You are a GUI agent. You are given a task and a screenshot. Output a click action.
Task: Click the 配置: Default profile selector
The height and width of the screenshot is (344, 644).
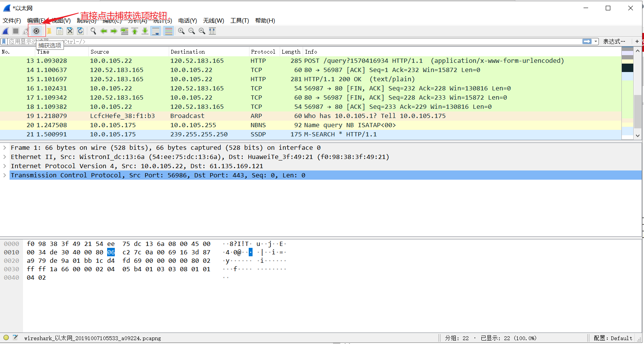coord(613,338)
